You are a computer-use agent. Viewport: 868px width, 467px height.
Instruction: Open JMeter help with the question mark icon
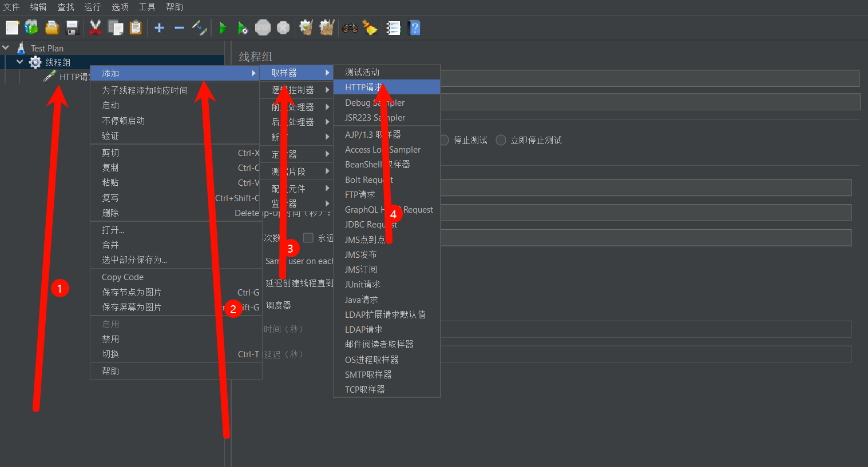[x=413, y=27]
